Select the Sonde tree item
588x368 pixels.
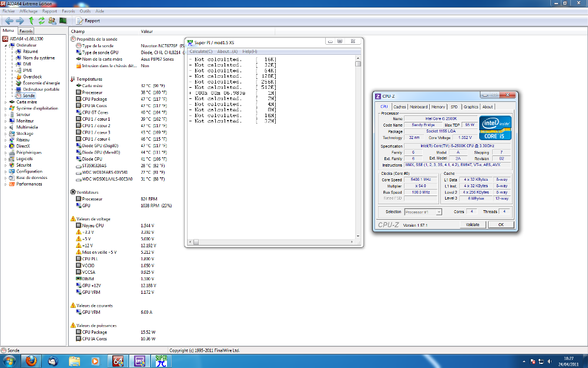click(x=29, y=96)
